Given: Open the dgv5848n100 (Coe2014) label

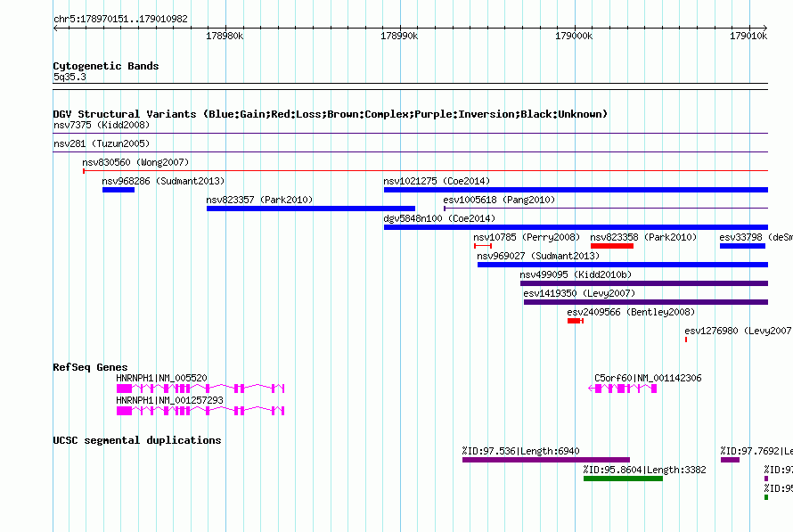Looking at the screenshot, I should tap(439, 218).
